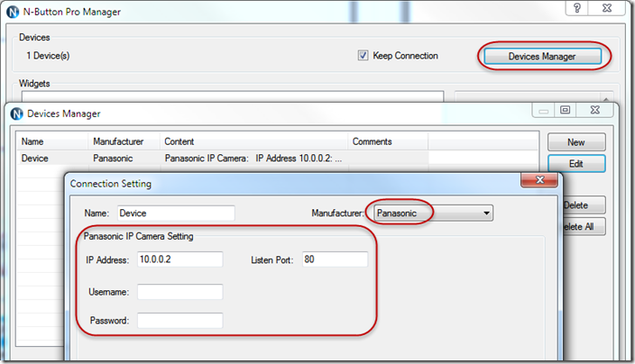The height and width of the screenshot is (364, 635).
Task: Sort by the Name column header
Action: (x=51, y=141)
